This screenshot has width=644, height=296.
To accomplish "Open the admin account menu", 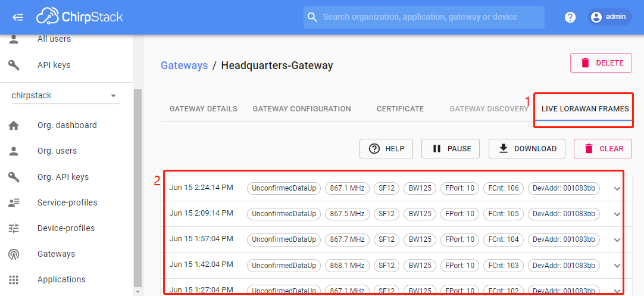I will (x=609, y=17).
